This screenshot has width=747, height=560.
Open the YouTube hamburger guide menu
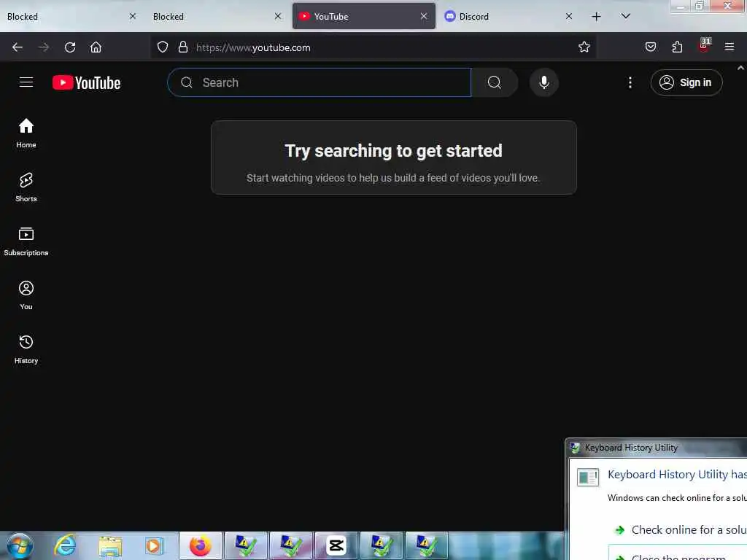point(26,82)
